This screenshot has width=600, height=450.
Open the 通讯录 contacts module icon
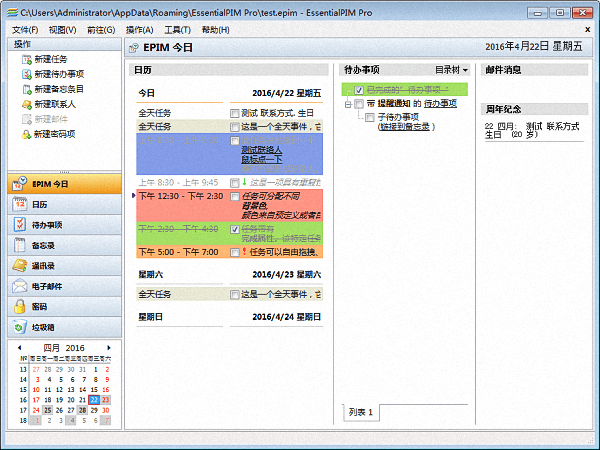pyautogui.click(x=19, y=266)
